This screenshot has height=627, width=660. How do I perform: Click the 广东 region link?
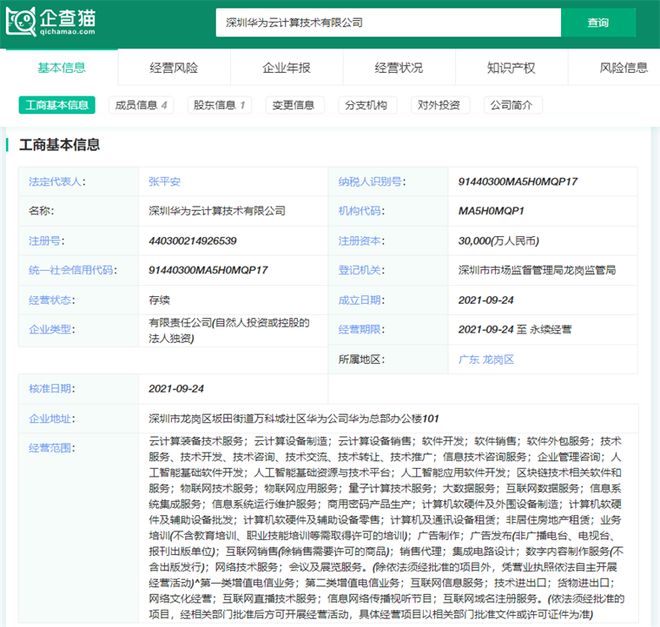pyautogui.click(x=468, y=360)
